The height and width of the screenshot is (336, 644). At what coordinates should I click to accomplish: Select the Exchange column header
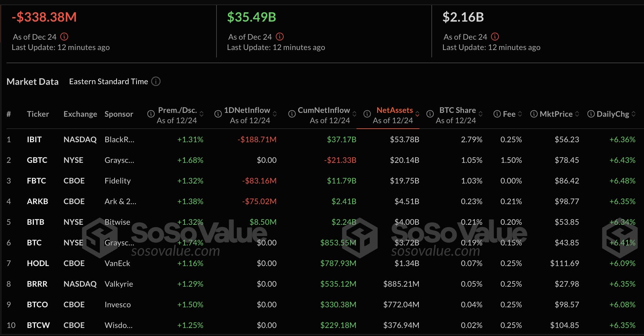click(x=80, y=114)
